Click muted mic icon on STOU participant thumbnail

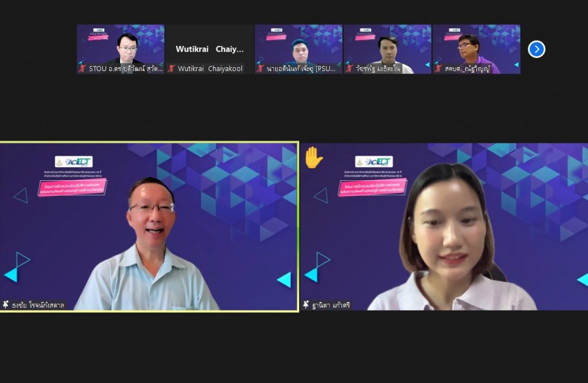point(82,68)
